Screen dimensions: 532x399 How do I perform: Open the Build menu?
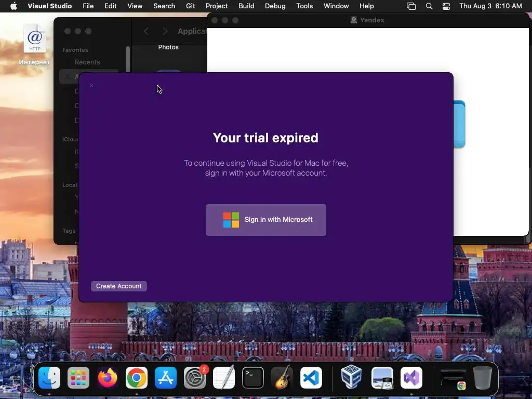pyautogui.click(x=246, y=6)
